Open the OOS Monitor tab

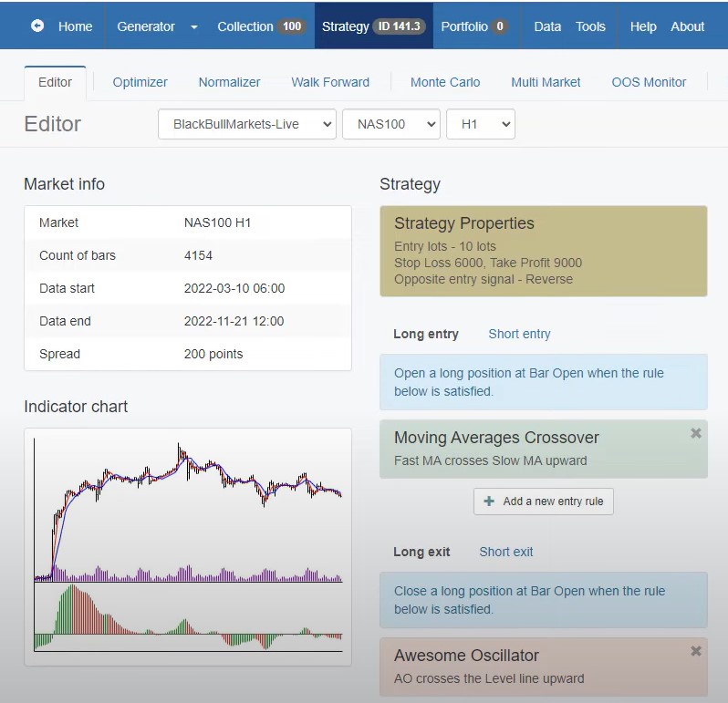tap(648, 82)
